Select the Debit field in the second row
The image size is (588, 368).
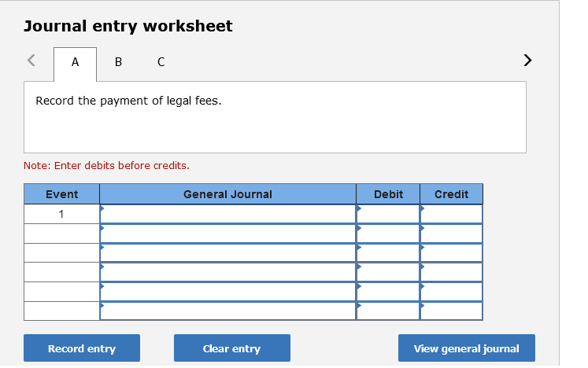click(x=388, y=234)
